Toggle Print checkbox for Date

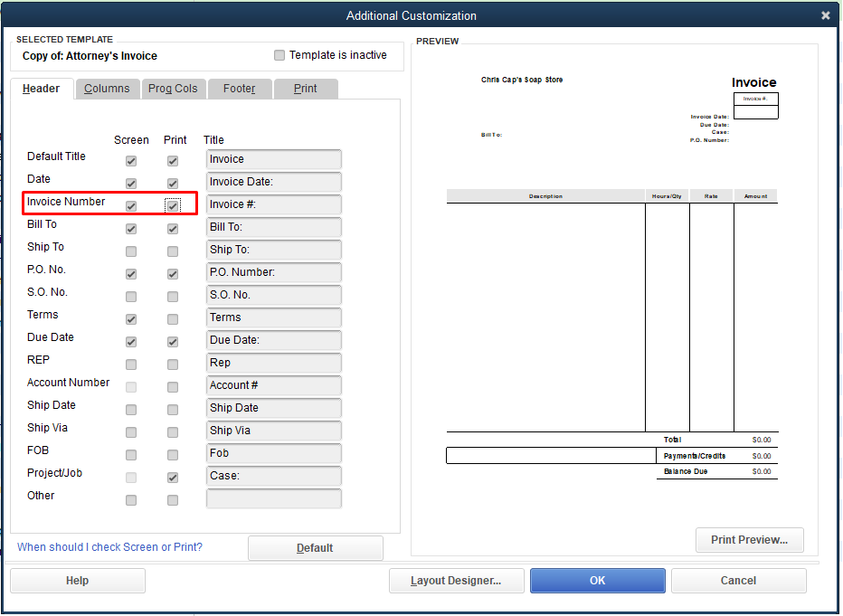pos(173,184)
